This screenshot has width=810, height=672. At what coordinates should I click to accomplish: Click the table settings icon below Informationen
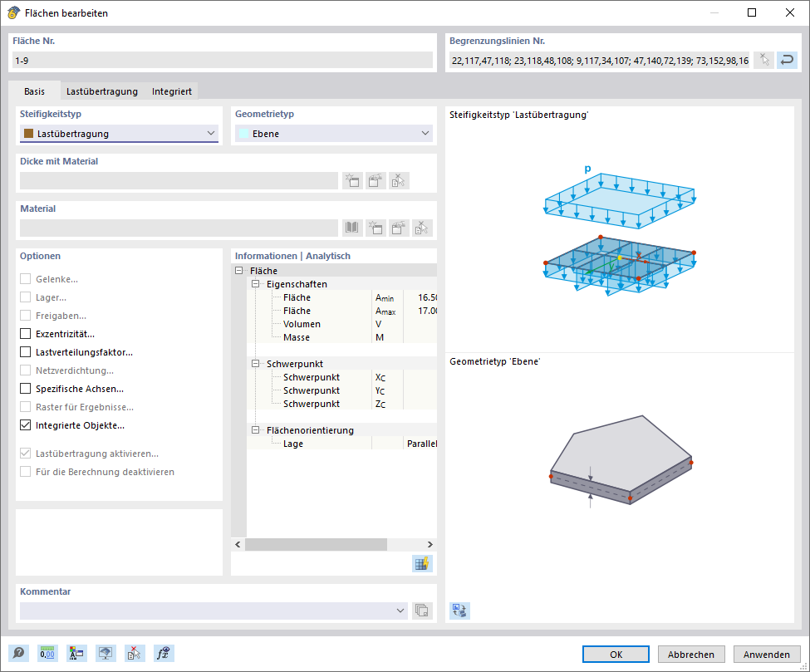coord(422,563)
